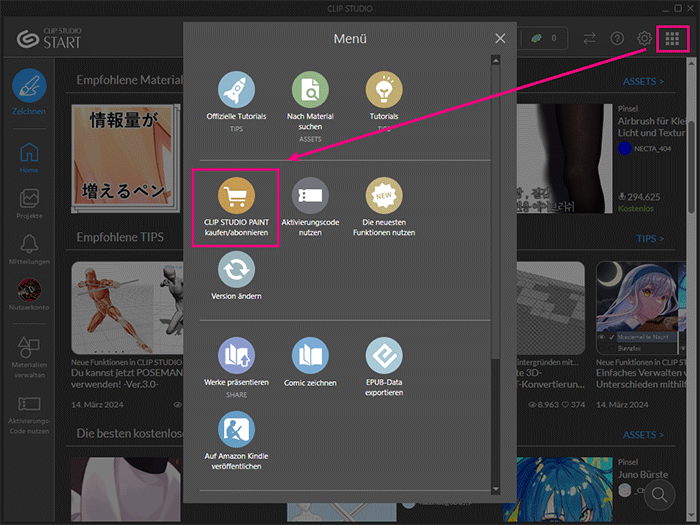This screenshot has height=525, width=700.
Task: Click the Comic zeichnen icon
Action: coord(310,356)
